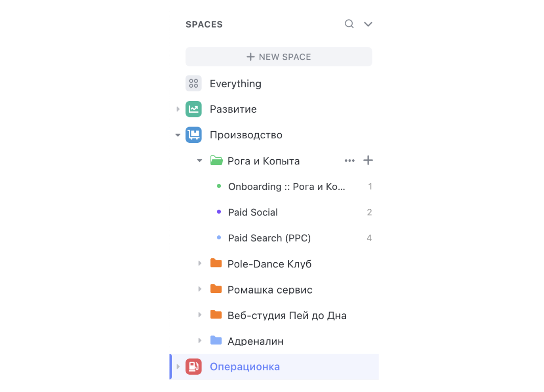The width and height of the screenshot is (544, 392).
Task: Click the New Space button
Action: tap(279, 57)
